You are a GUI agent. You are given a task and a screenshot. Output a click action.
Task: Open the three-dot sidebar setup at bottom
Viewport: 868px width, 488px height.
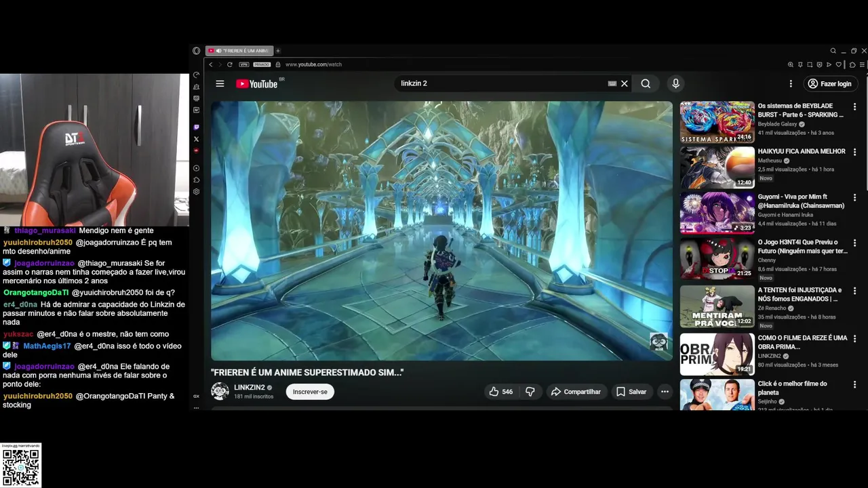pos(196,407)
